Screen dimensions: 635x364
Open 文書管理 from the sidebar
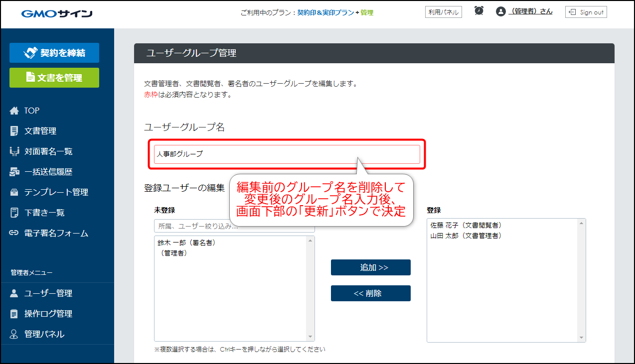click(40, 131)
